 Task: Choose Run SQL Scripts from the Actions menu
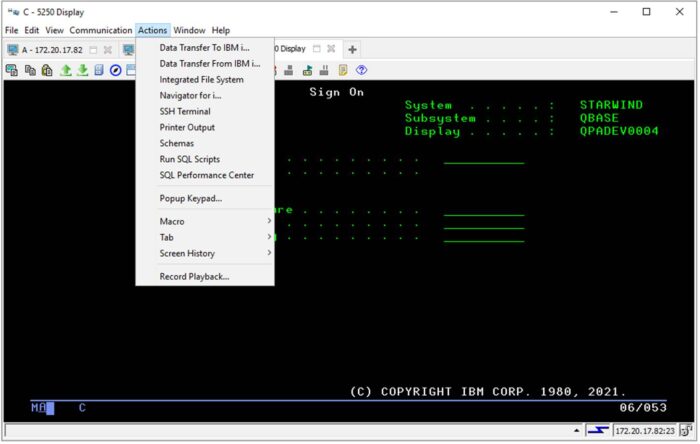[190, 159]
